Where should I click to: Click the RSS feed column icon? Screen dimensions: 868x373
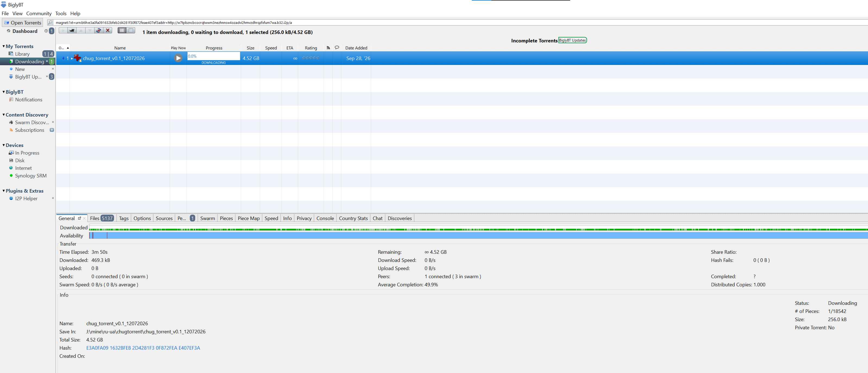pyautogui.click(x=328, y=48)
